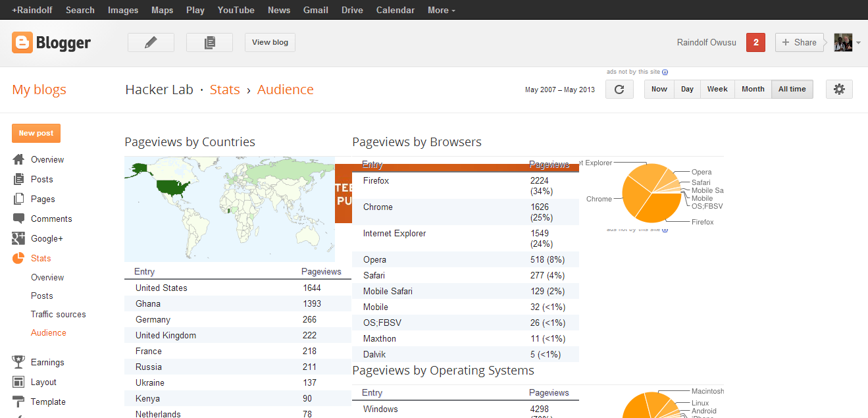Click the Mobile Safari row in browsers table
868x418 pixels.
click(x=465, y=291)
